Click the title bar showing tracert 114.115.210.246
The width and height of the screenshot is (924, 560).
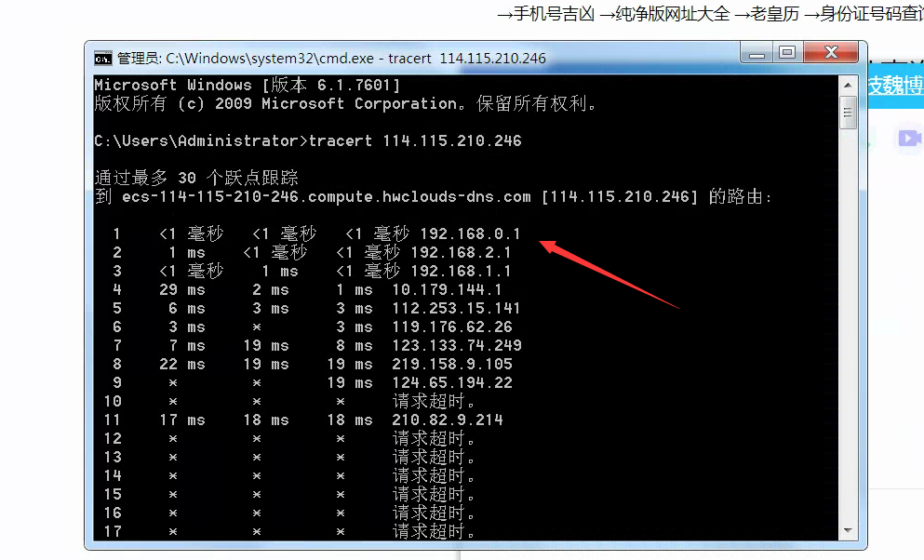point(419,57)
